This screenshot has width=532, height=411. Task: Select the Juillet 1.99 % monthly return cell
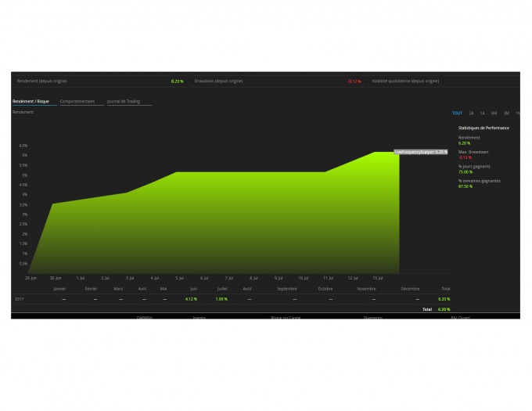(221, 299)
